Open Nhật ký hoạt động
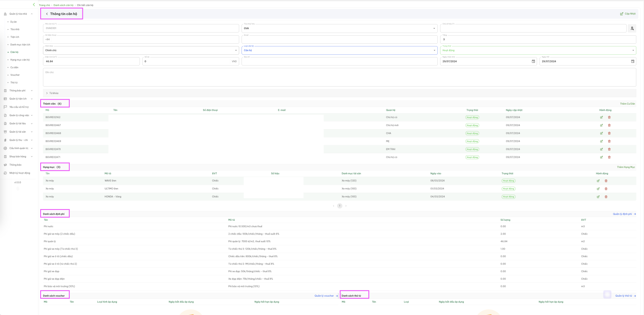The width and height of the screenshot is (644, 315). click(16, 173)
